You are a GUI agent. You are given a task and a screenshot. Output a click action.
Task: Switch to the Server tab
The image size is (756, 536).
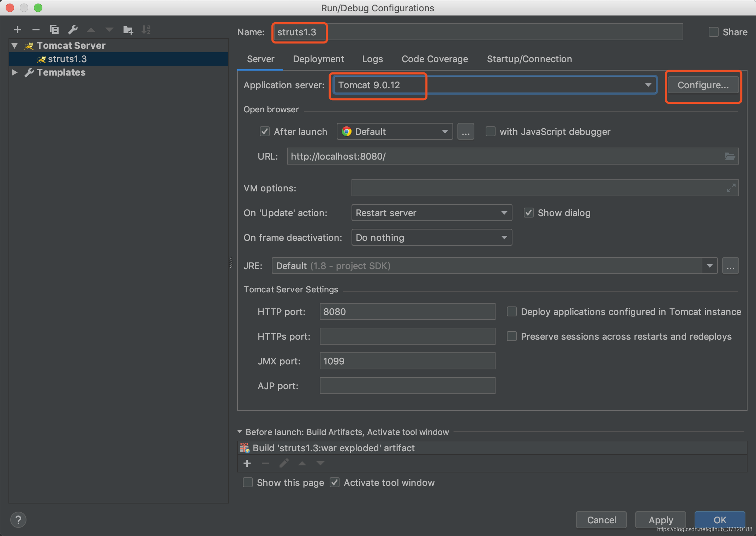260,59
